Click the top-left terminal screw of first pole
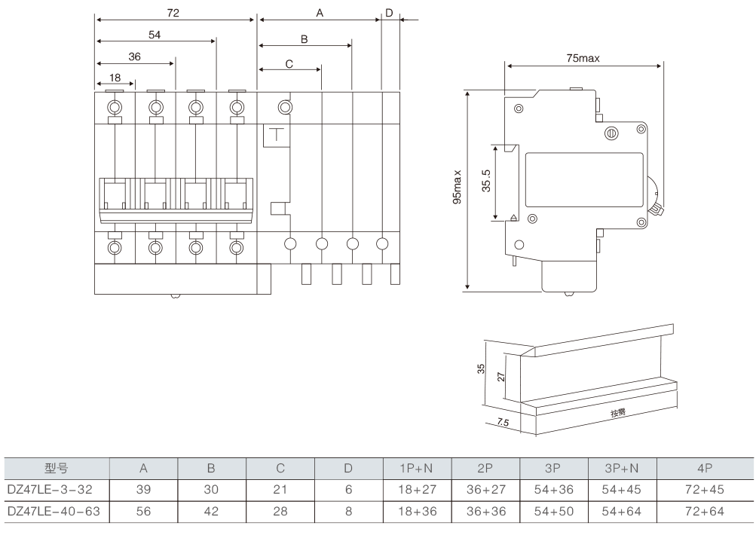Screen dimensions: 756x535 115,105
